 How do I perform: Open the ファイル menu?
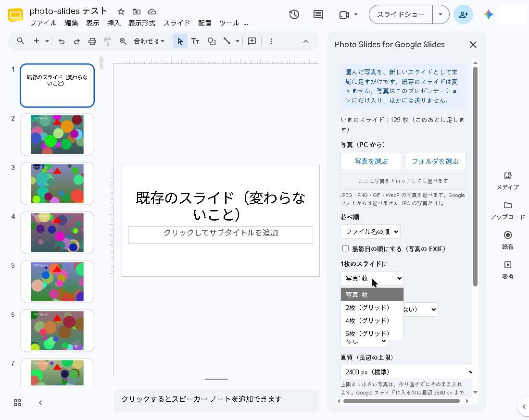(43, 23)
